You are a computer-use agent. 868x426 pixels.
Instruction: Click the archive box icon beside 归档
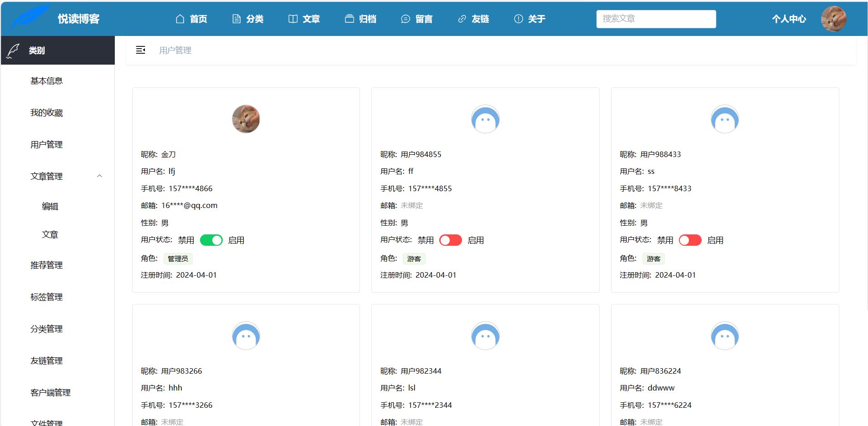[x=349, y=19]
